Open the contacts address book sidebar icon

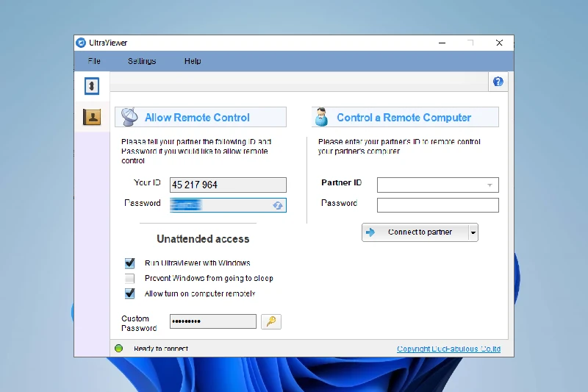[x=91, y=116]
